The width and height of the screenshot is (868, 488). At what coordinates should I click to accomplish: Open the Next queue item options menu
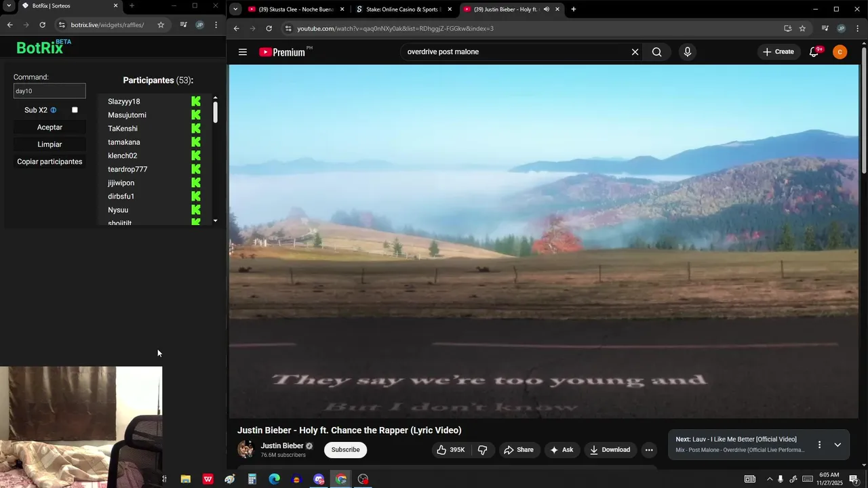(819, 445)
